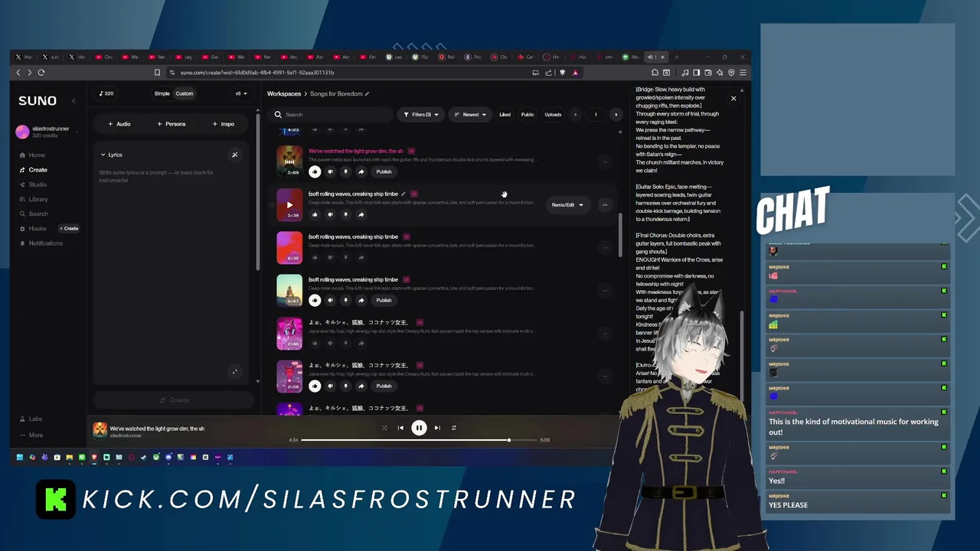Skip to previous track in player
Screen dimensions: 980x551
[400, 428]
